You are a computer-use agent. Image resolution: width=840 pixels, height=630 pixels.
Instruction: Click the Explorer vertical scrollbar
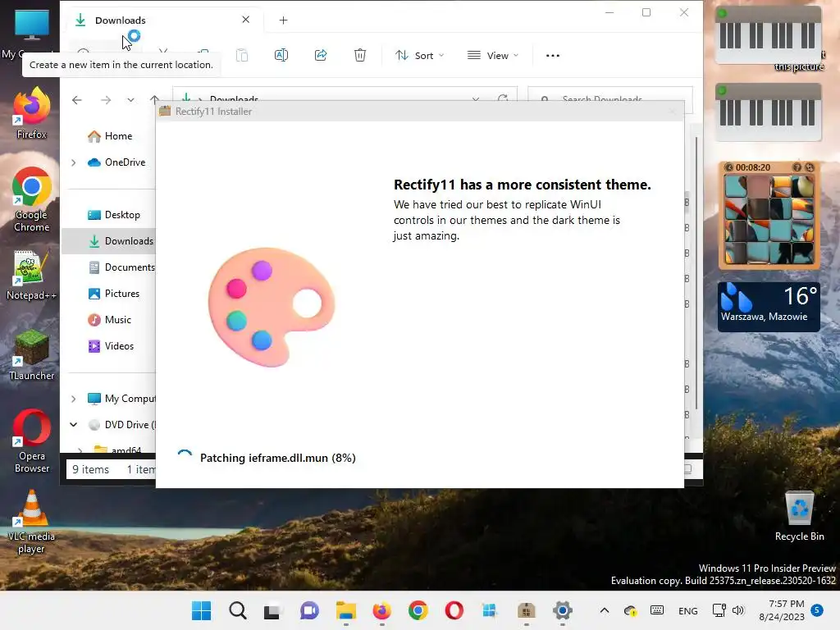[696, 273]
